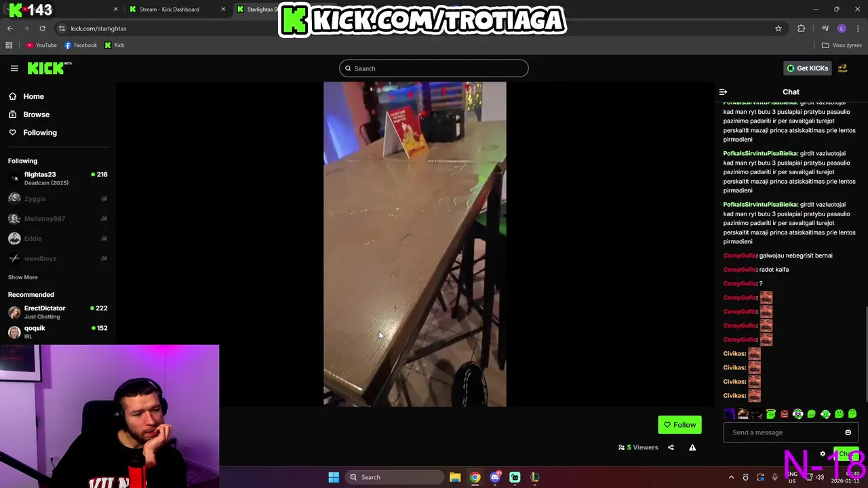
Task: Bookmark this page with star icon
Action: click(x=778, y=28)
